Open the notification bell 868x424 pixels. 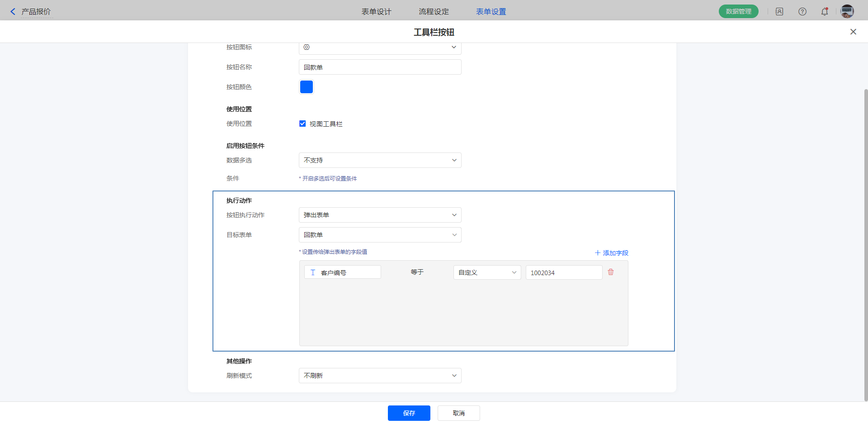click(x=825, y=12)
